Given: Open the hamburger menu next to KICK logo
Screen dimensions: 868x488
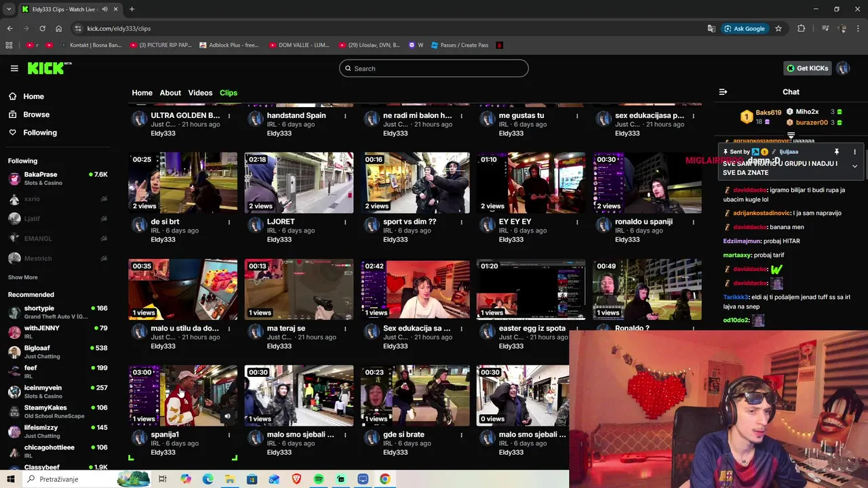Looking at the screenshot, I should [14, 68].
